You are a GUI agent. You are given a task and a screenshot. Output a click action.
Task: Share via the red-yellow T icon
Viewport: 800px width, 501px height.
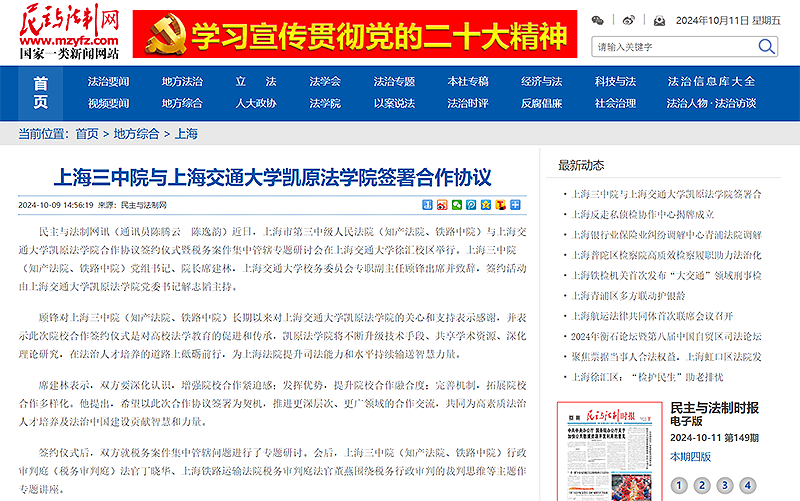(501, 205)
